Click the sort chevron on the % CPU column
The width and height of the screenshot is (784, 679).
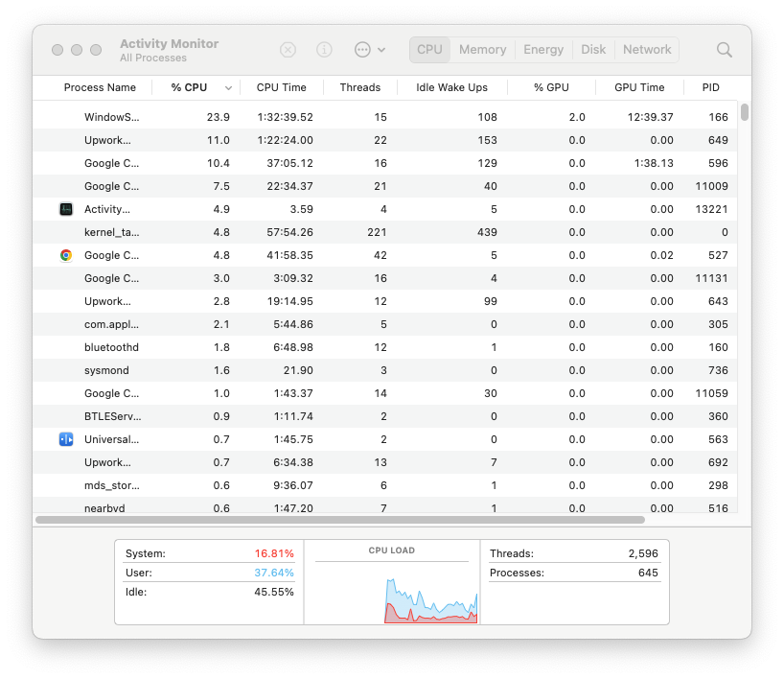(x=227, y=87)
